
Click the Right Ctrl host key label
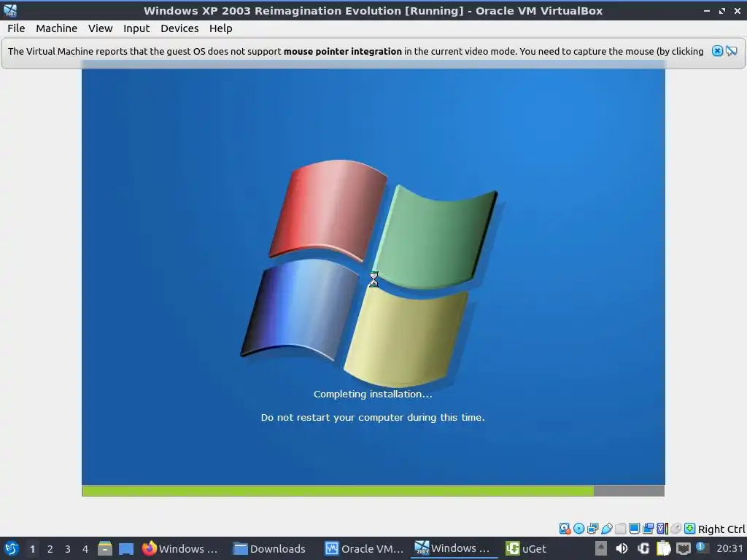point(721,529)
